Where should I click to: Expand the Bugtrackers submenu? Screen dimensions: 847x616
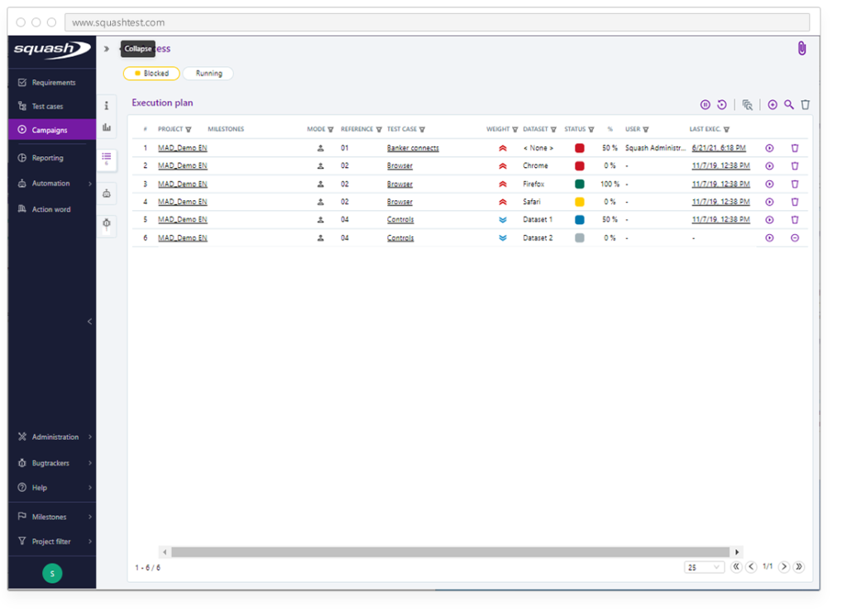(x=89, y=463)
